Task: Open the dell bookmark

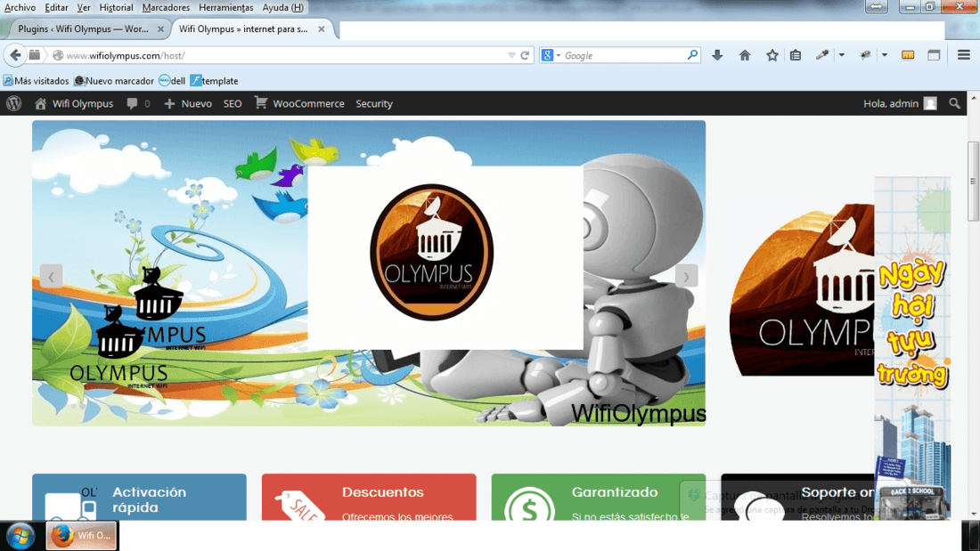Action: 172,81
